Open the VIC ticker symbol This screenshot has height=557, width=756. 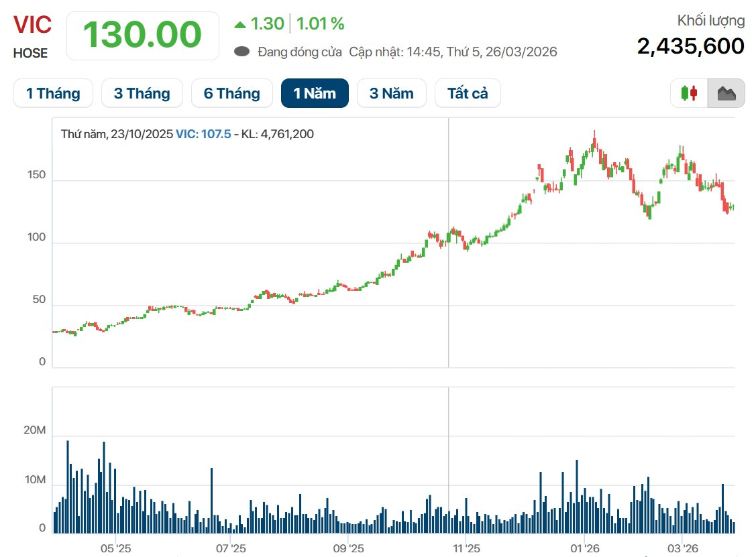(32, 25)
